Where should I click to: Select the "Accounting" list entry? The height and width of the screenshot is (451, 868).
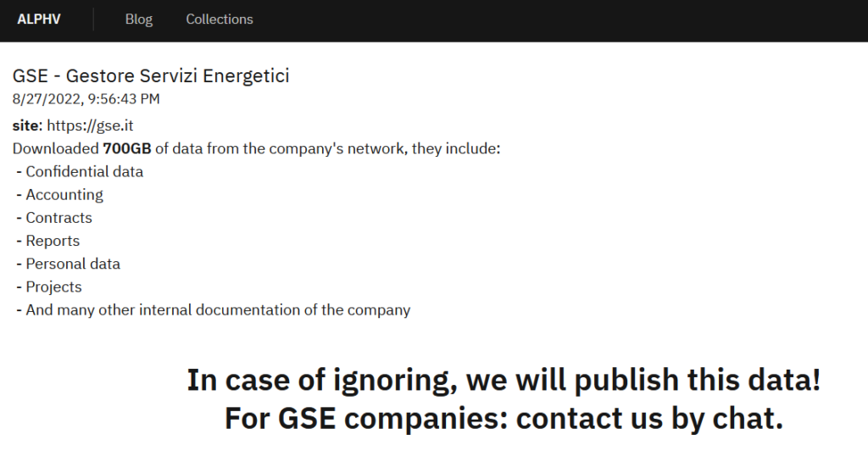pos(64,194)
